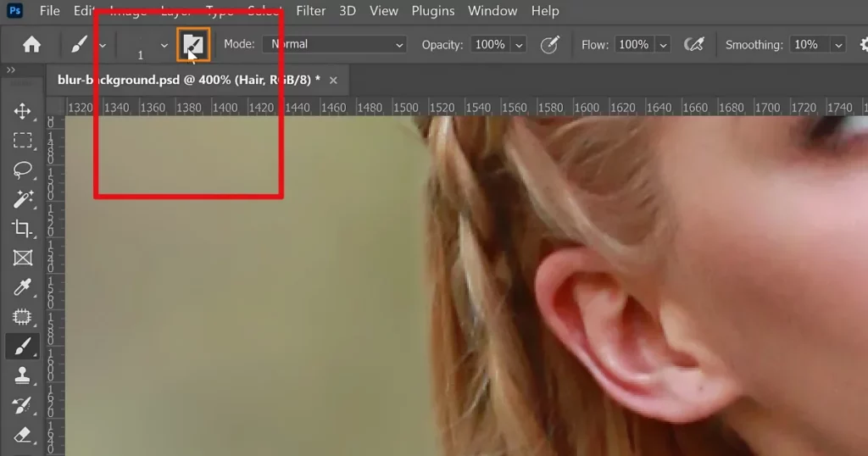Click the Smoothing label text

(754, 45)
